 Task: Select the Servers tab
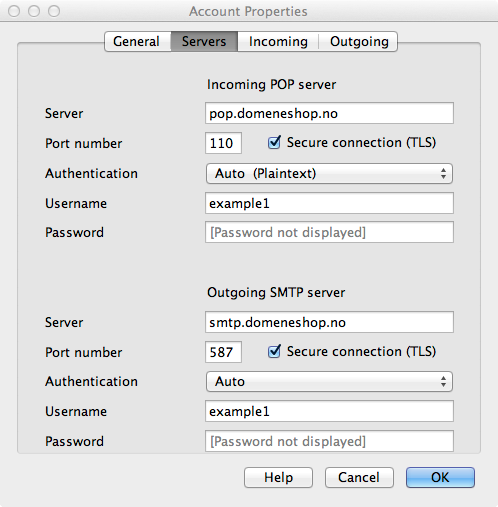204,41
